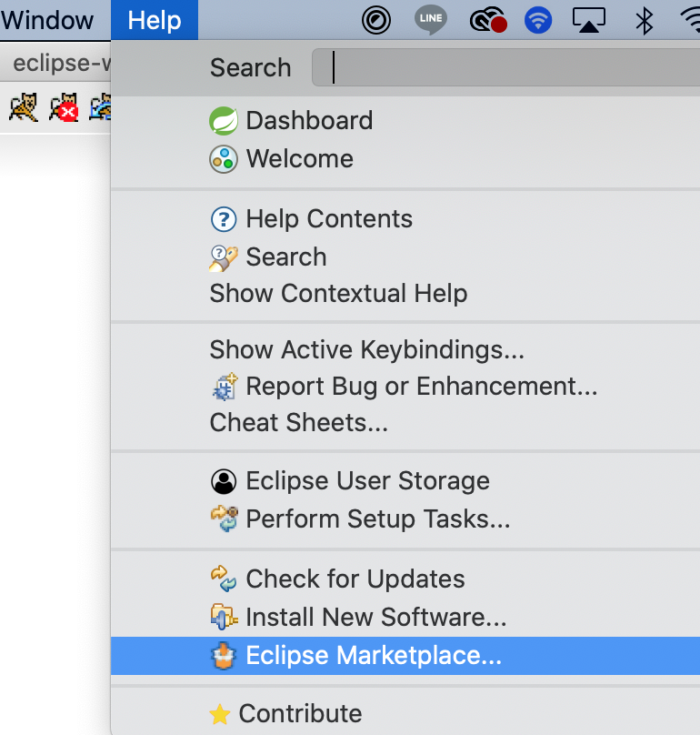Open Install New Software...
The height and width of the screenshot is (735, 700).
pyautogui.click(x=405, y=617)
